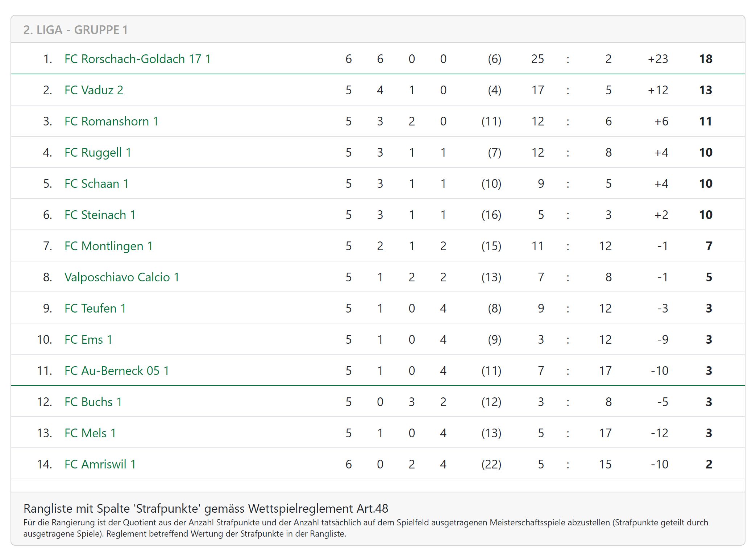Screen dimensions: 756x558
Task: Open the FC Mels 1 team link
Action: click(x=90, y=433)
